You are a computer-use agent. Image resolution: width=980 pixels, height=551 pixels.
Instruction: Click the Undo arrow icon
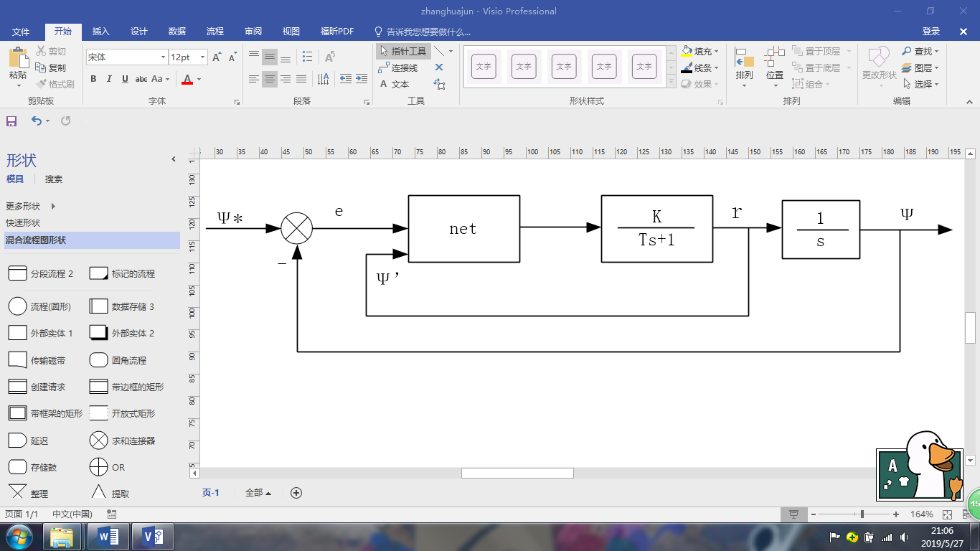(x=36, y=121)
